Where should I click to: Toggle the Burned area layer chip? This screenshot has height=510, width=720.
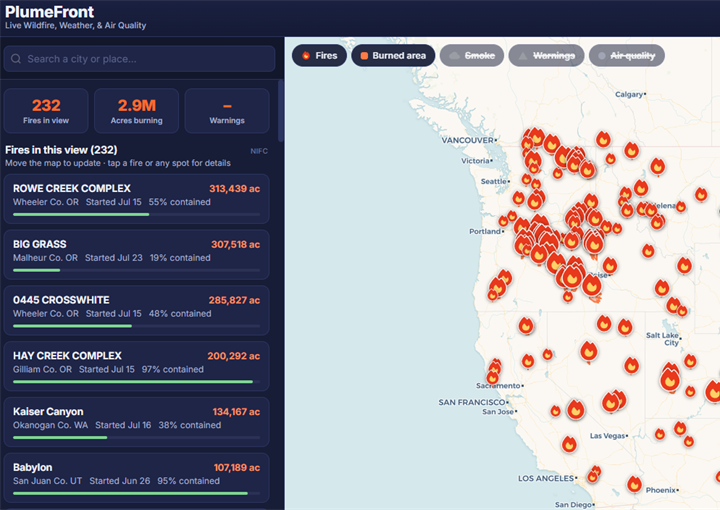pos(393,56)
